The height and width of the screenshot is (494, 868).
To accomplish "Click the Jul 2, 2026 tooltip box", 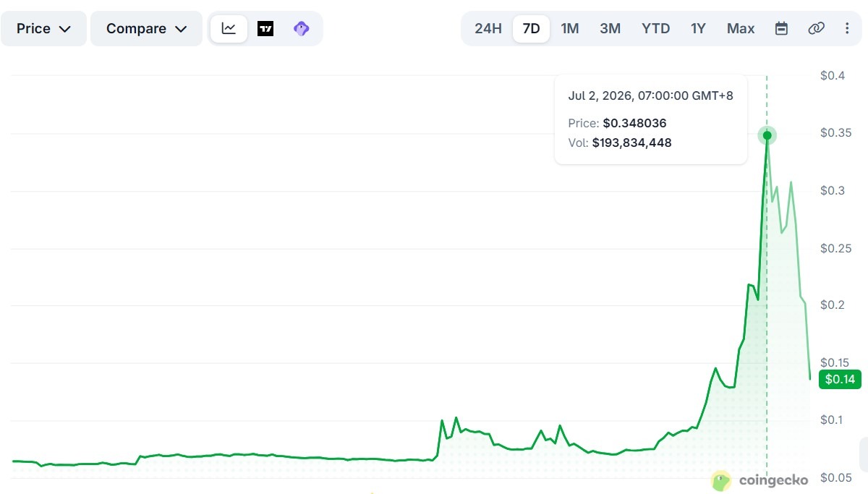I will coord(651,119).
